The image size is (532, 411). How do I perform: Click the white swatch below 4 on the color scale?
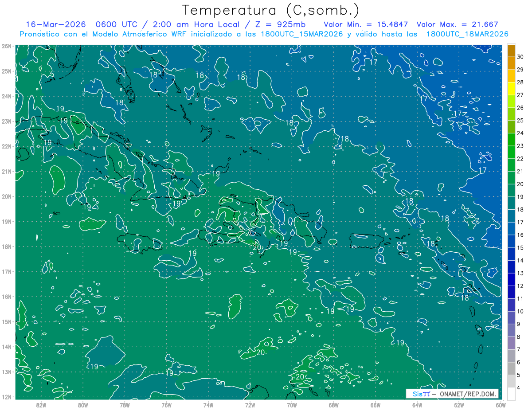(x=511, y=394)
